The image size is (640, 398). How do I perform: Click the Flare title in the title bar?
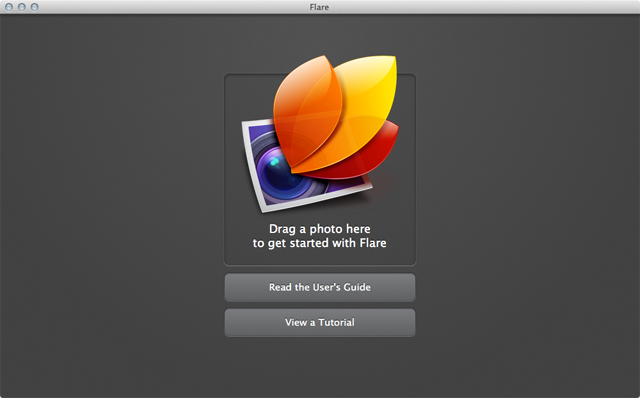click(319, 7)
